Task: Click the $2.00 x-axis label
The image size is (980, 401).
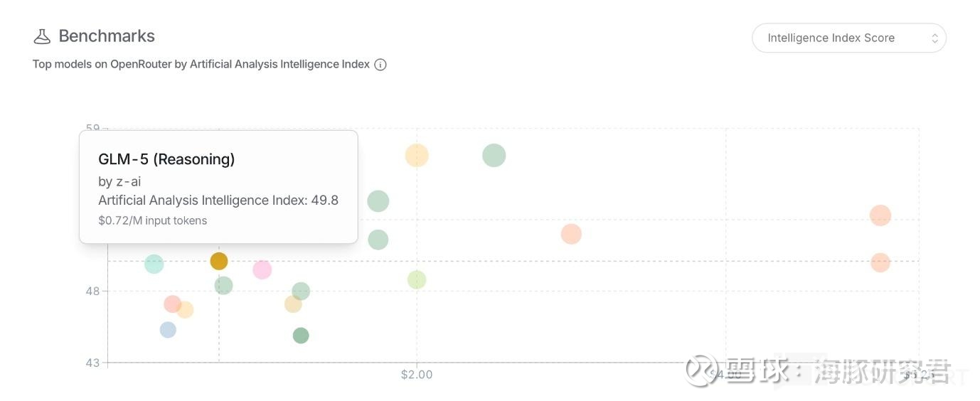Action: tap(417, 375)
